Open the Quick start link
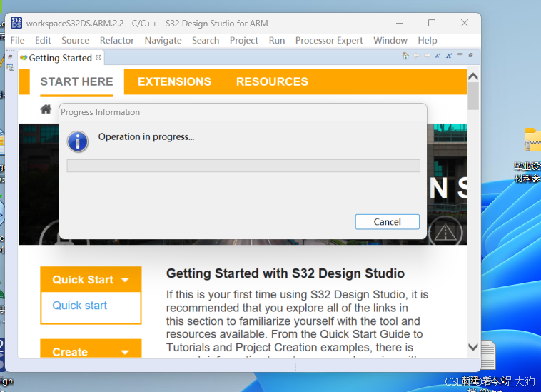 tap(80, 306)
